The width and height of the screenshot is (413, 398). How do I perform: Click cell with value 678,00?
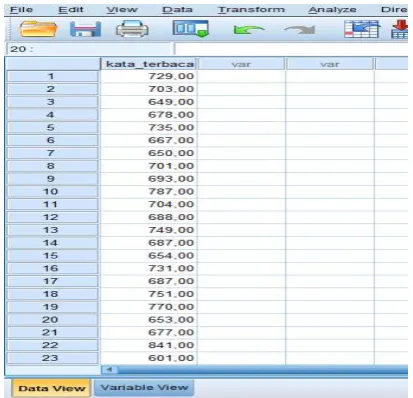(x=149, y=115)
